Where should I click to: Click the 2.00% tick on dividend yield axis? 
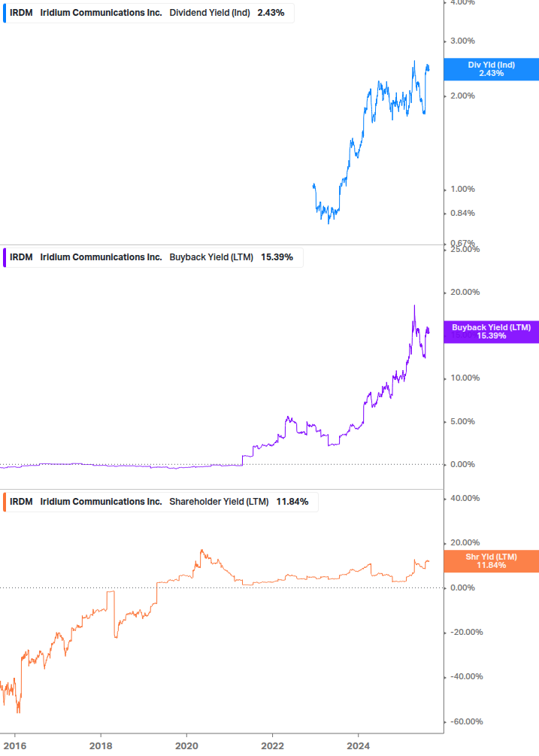(x=462, y=96)
